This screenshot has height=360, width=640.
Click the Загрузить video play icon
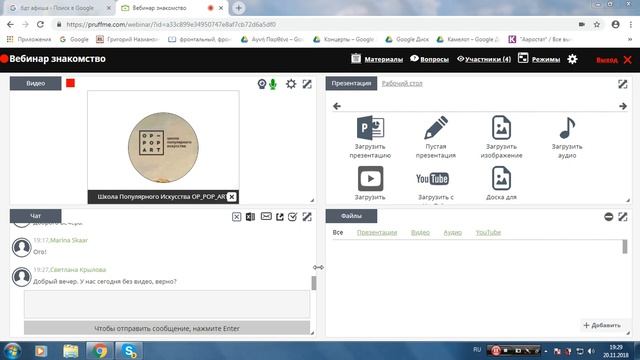coord(370,178)
